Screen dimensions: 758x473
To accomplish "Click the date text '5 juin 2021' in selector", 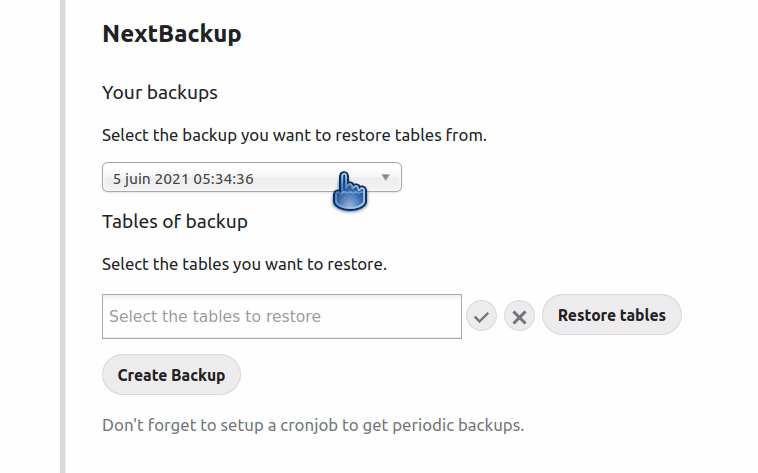I will pyautogui.click(x=150, y=179).
